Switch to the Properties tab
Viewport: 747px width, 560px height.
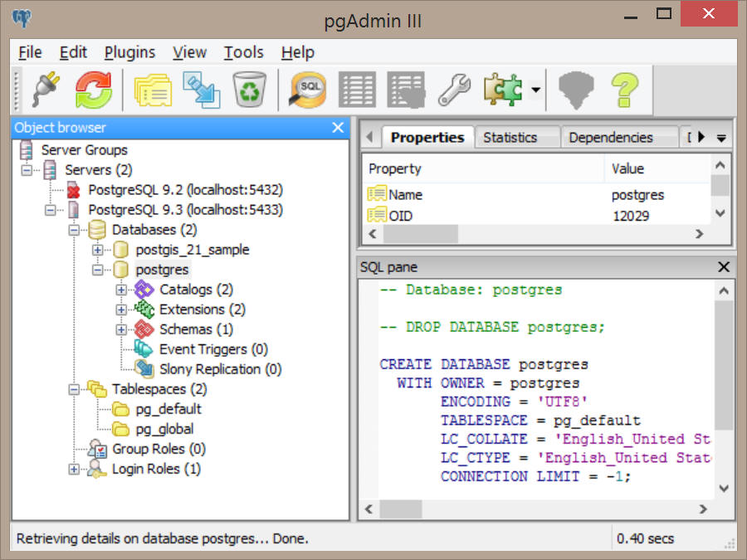[427, 138]
